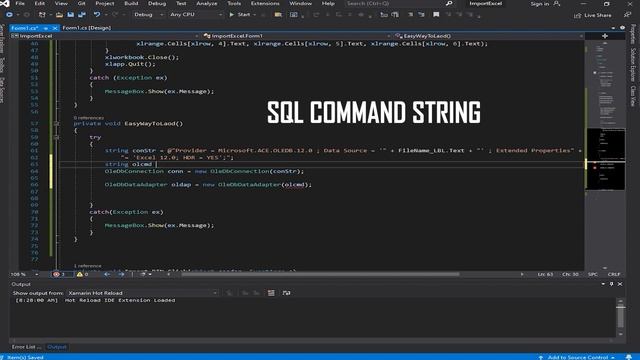
Task: Open the Toolbox side tab
Action: click(2, 64)
